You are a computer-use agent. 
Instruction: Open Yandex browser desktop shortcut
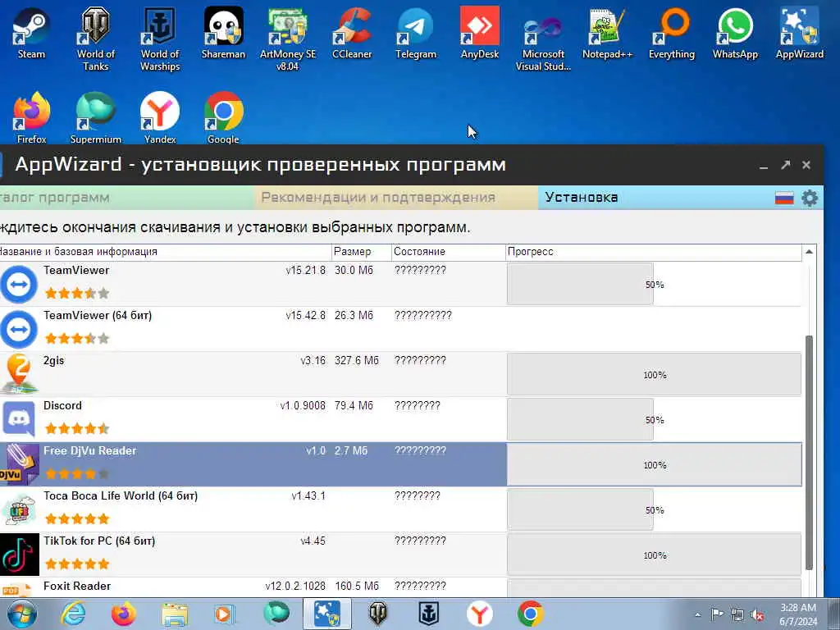[x=160, y=118]
